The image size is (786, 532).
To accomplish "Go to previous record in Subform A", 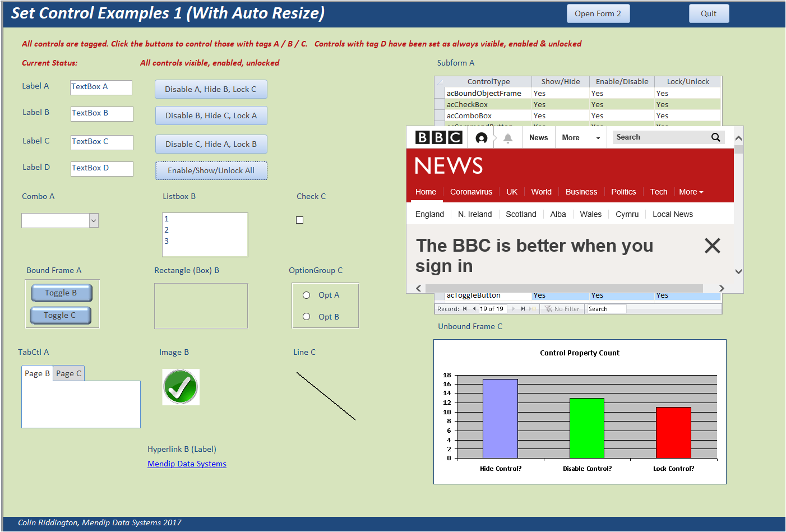I will [474, 309].
